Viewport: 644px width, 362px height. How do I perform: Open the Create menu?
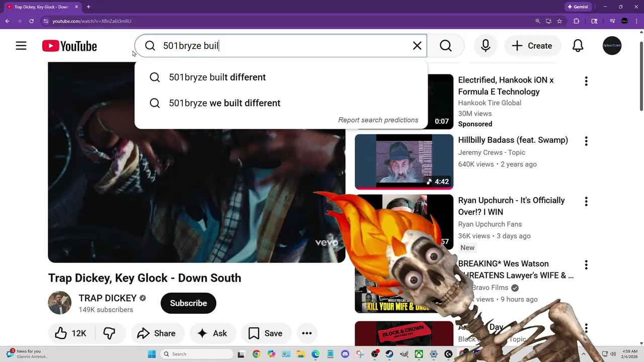point(532,46)
